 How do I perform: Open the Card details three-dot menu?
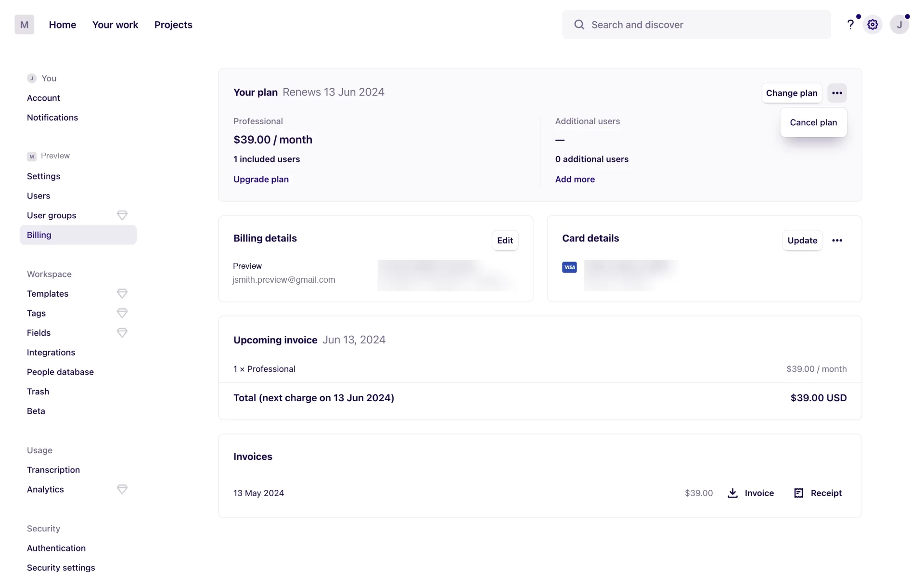click(837, 240)
